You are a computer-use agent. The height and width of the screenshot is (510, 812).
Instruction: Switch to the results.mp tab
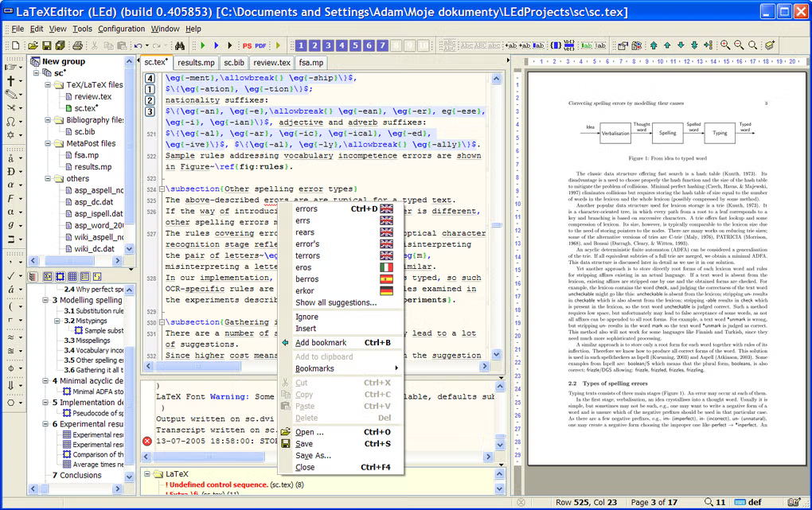pos(196,62)
